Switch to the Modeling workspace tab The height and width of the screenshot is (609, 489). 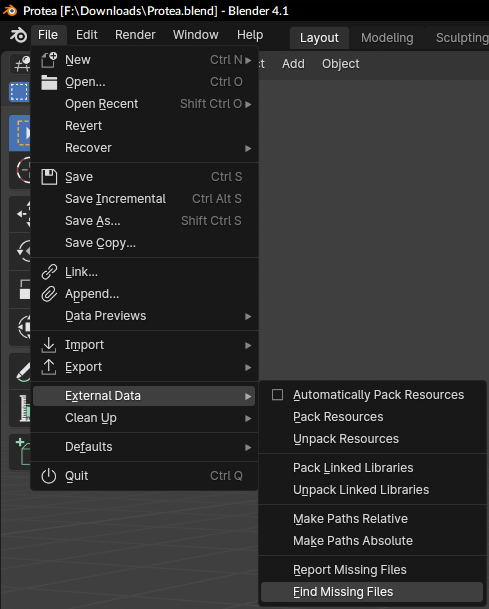[x=387, y=38]
